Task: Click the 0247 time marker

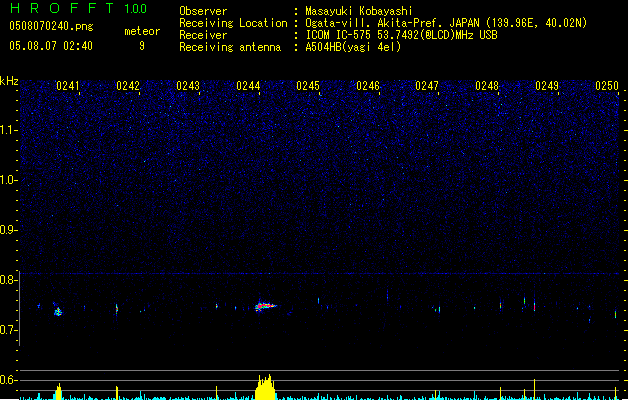Action: (427, 86)
